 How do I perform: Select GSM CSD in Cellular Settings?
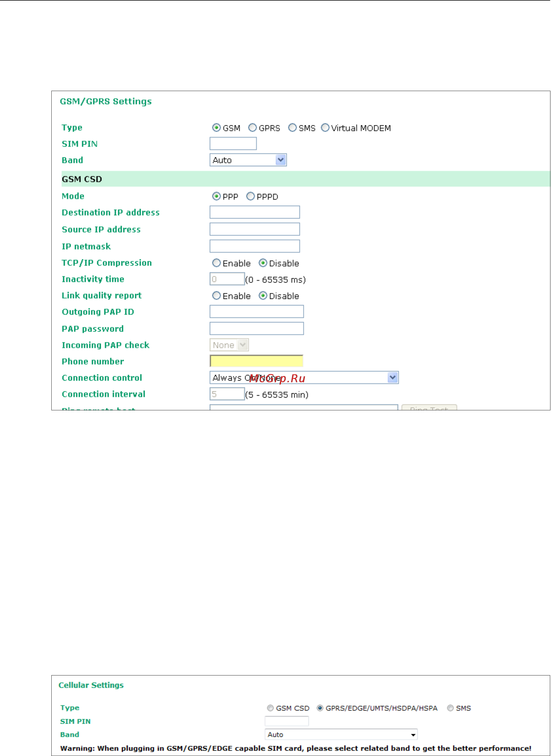click(x=270, y=708)
